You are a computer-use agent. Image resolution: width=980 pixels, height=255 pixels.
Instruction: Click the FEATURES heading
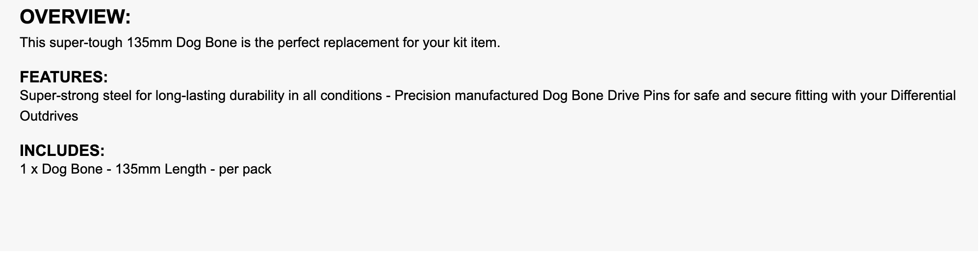(63, 77)
